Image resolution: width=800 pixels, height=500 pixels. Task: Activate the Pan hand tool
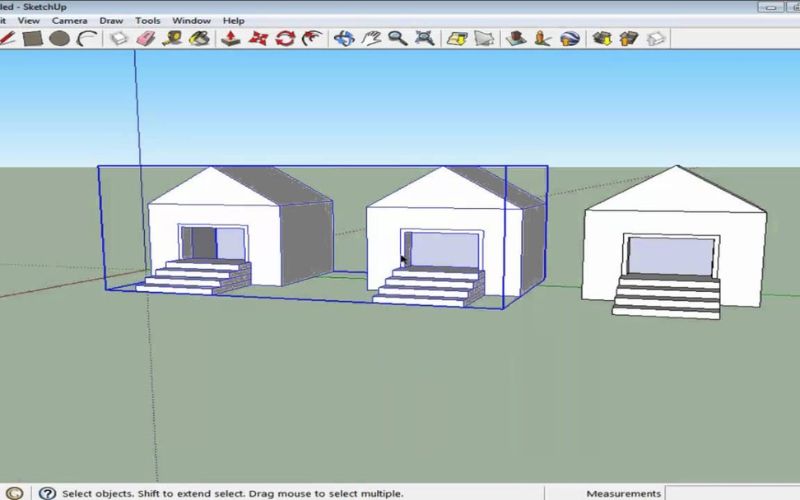click(x=371, y=38)
